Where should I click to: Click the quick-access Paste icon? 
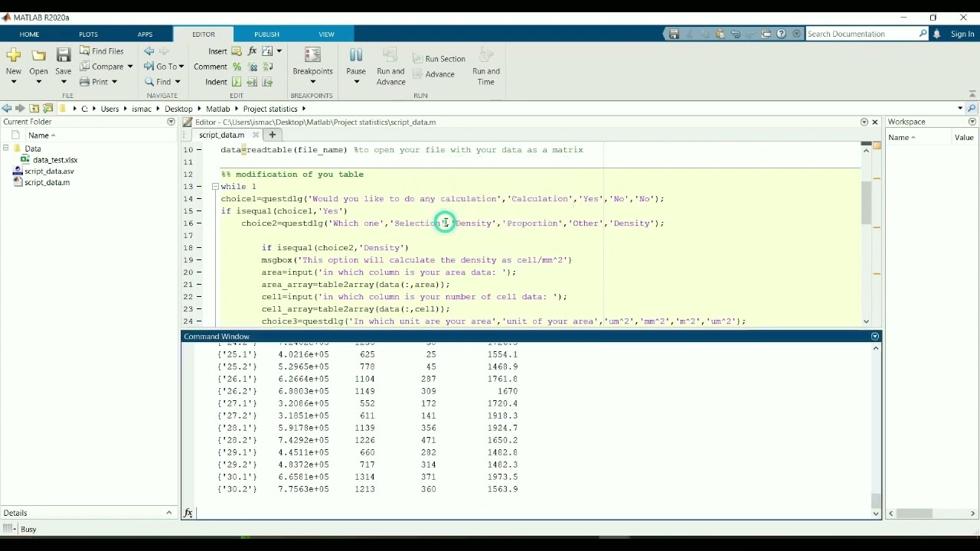pyautogui.click(x=720, y=34)
